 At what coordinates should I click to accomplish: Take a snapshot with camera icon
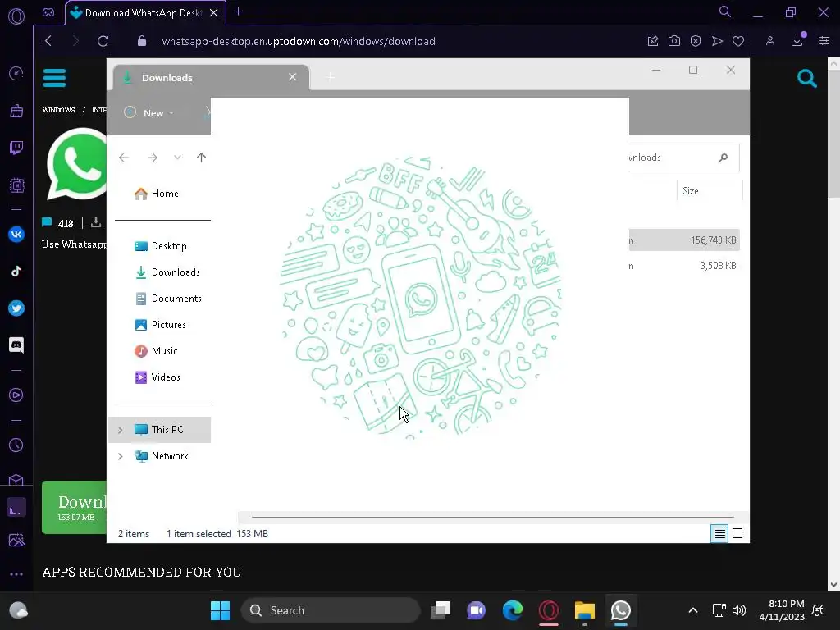click(x=674, y=41)
